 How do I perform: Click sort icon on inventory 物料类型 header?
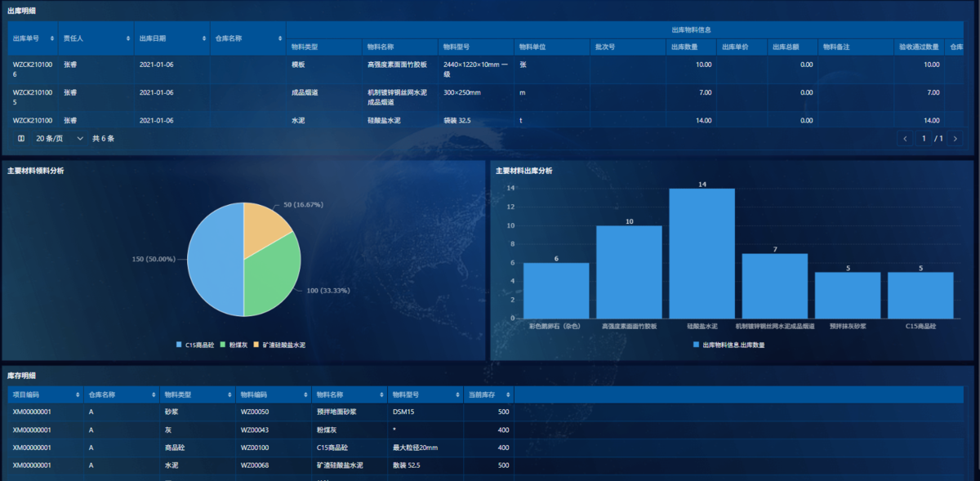pyautogui.click(x=231, y=394)
